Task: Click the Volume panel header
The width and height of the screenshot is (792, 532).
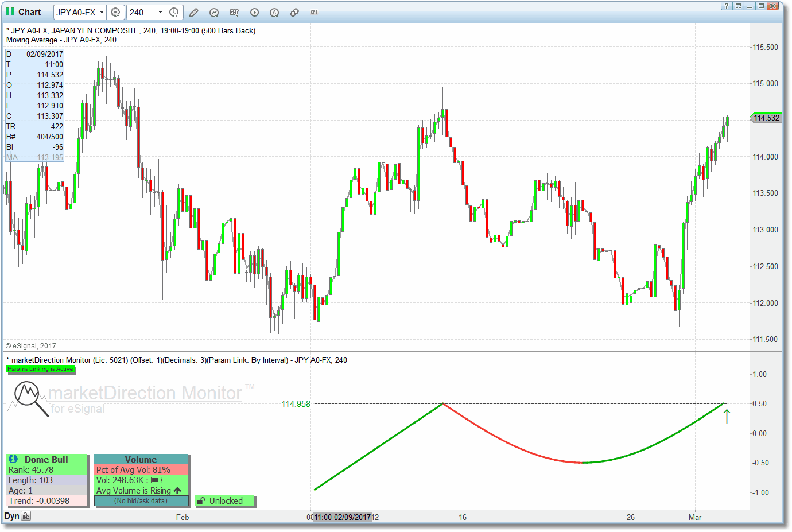Action: click(141, 460)
